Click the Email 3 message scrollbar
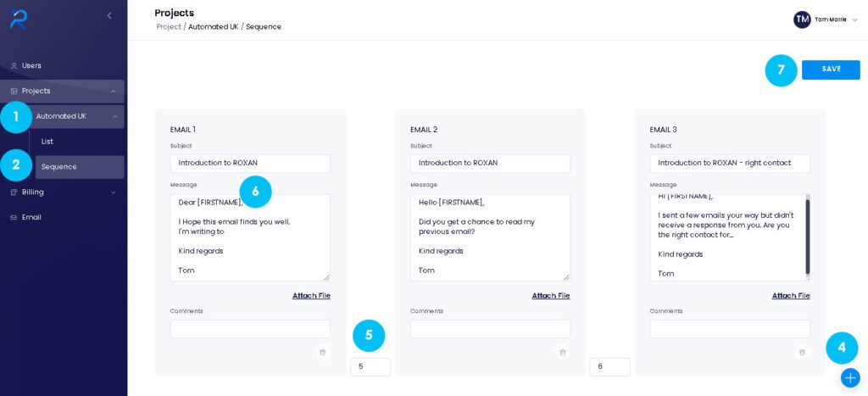Screen dimensions: 868x396 click(x=808, y=237)
